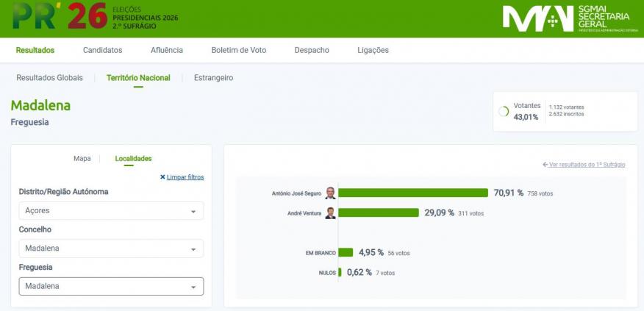Click the 56 votos label

click(x=398, y=253)
